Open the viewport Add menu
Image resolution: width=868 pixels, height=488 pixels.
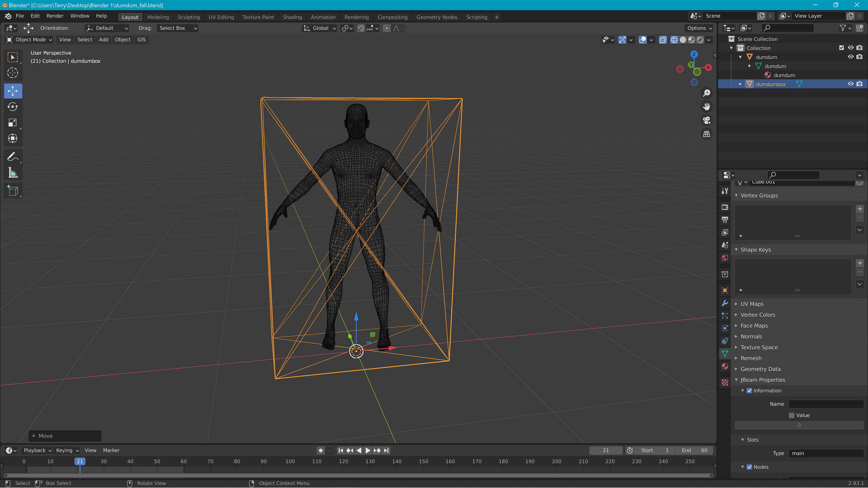(104, 40)
